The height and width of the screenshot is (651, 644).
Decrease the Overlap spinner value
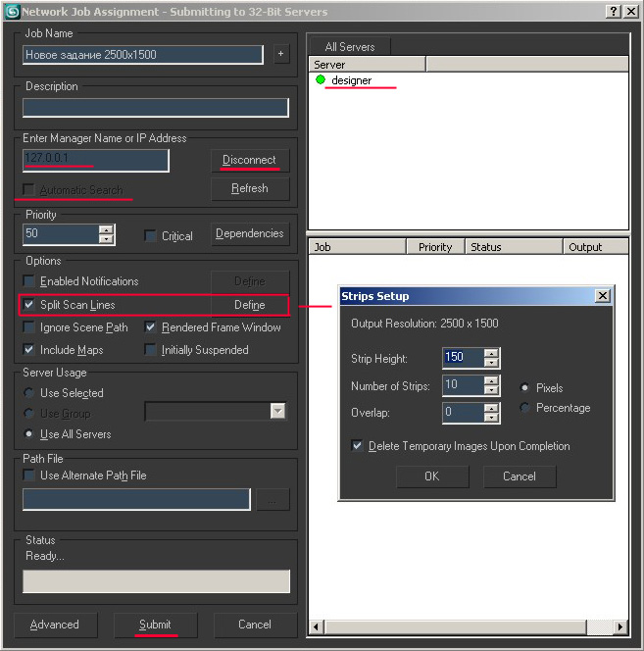491,418
